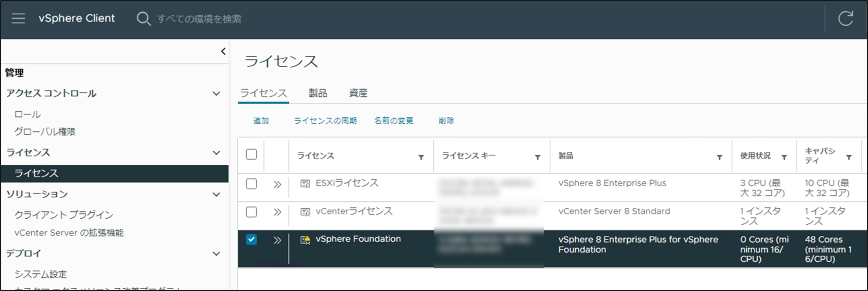This screenshot has width=868, height=291.
Task: Open filter for ライセンス キー column
Action: (x=537, y=157)
